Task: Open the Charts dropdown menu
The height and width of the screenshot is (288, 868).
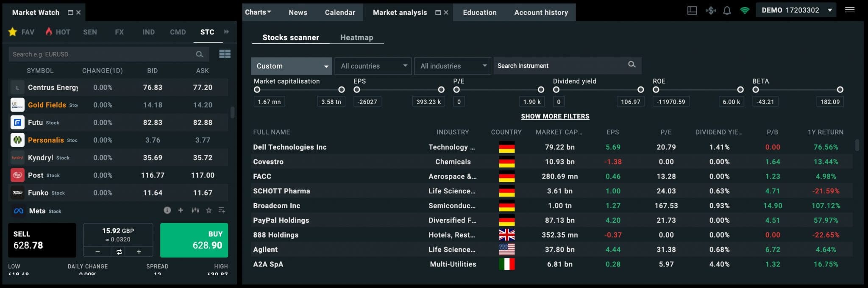Action: tap(258, 12)
